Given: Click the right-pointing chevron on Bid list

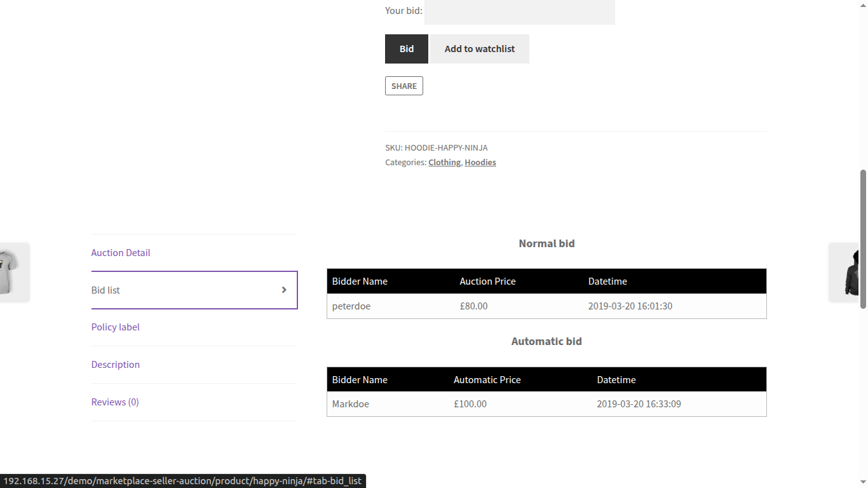Looking at the screenshot, I should (284, 290).
